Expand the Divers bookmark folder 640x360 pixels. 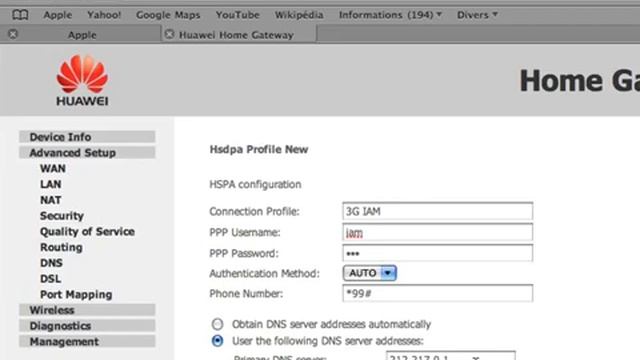click(477, 15)
